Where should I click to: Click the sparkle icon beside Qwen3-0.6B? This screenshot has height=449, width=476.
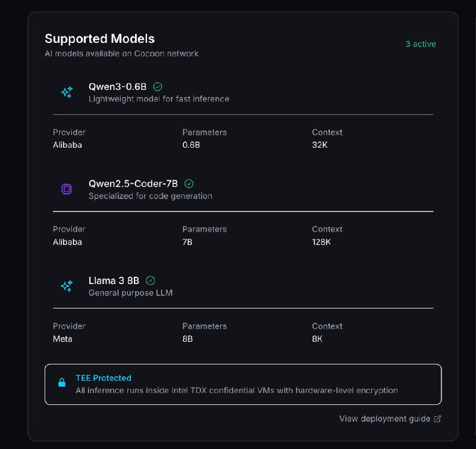pos(67,92)
